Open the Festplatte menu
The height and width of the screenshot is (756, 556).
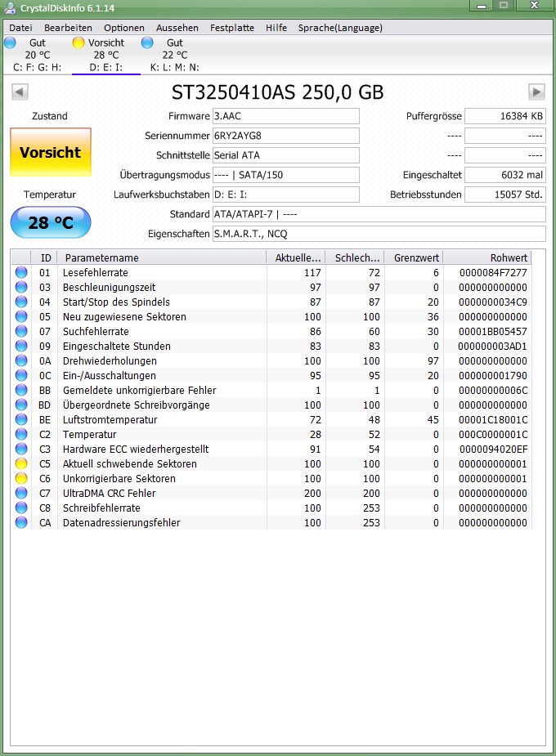tap(232, 28)
